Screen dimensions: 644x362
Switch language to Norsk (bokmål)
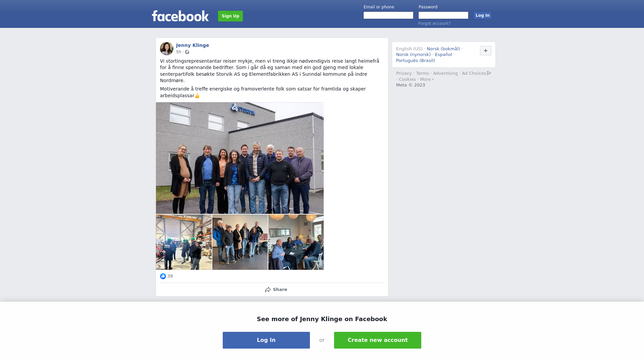coord(443,49)
